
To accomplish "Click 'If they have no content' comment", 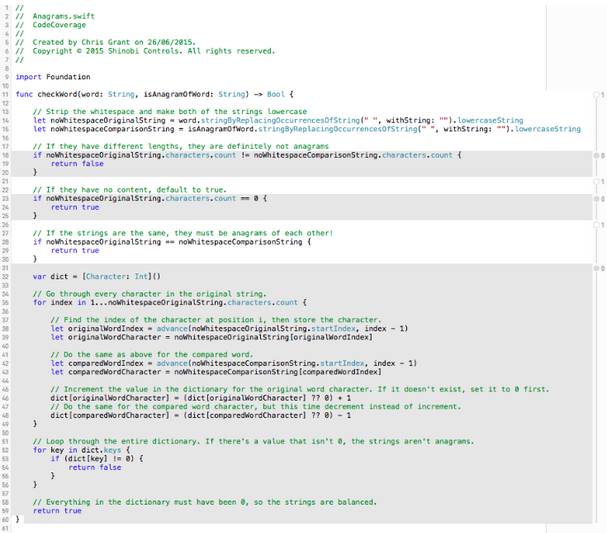I will click(x=130, y=190).
